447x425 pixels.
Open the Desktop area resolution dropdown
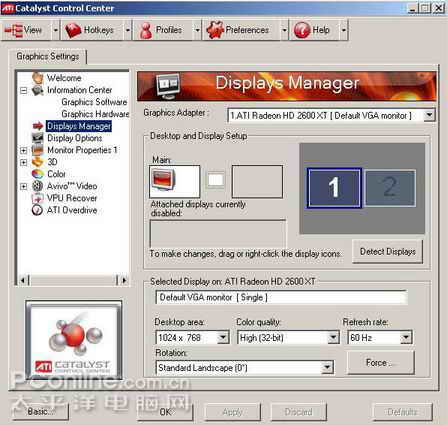[x=223, y=337]
